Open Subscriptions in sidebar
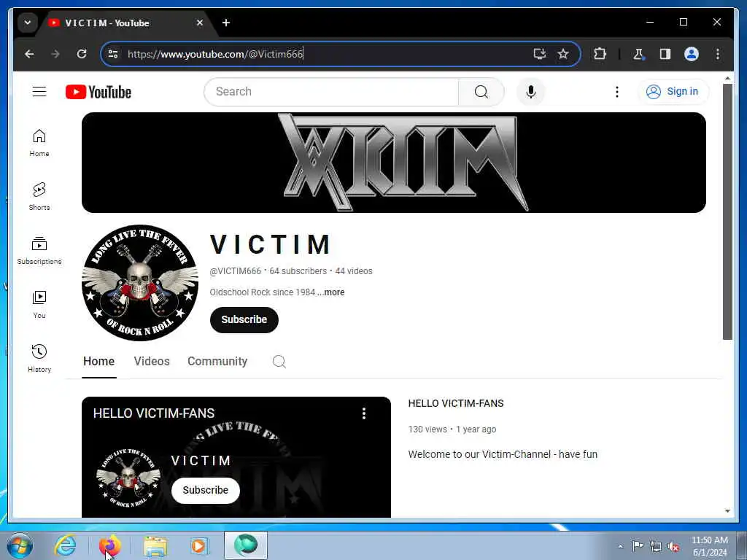 [39, 251]
